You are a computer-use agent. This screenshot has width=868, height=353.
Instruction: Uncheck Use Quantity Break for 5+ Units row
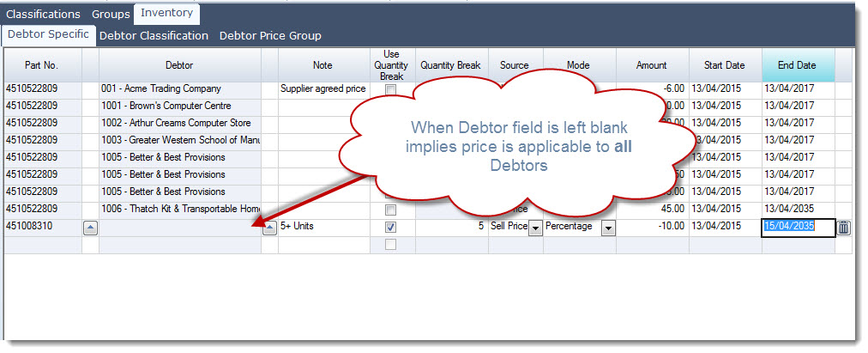pyautogui.click(x=391, y=228)
